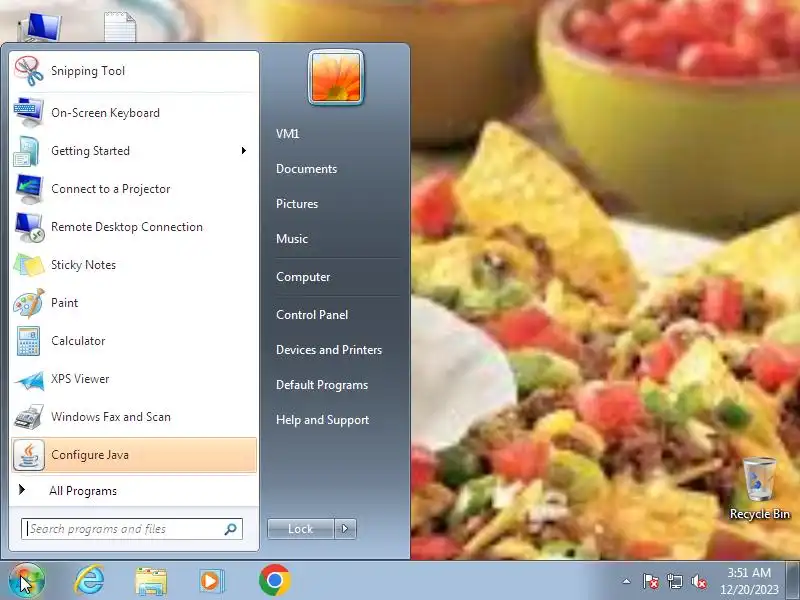Open Help and Support

(x=322, y=420)
